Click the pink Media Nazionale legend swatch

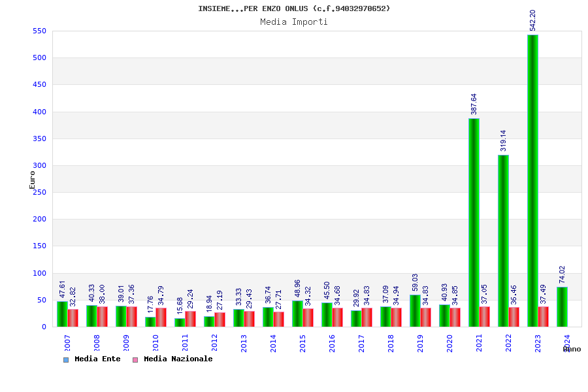135,359
